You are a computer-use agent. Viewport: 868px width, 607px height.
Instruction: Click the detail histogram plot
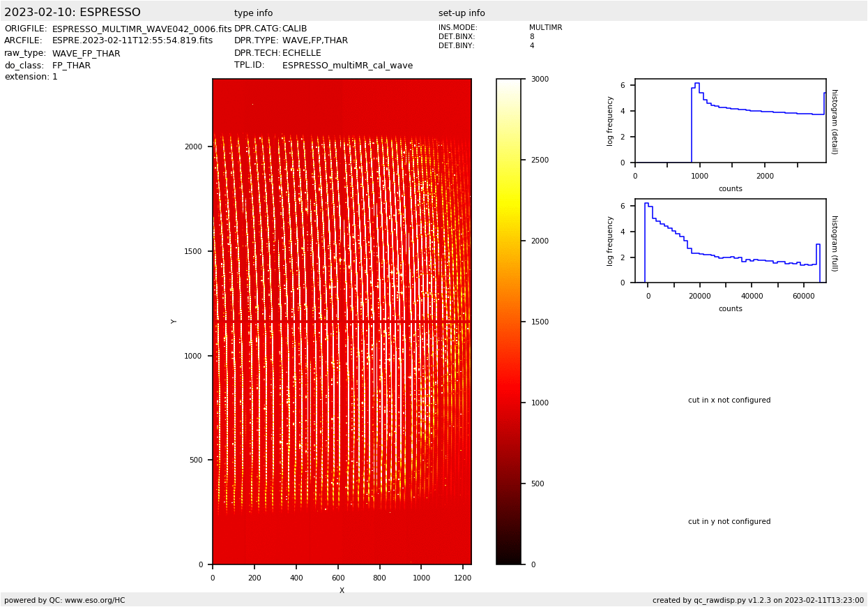pyautogui.click(x=730, y=121)
